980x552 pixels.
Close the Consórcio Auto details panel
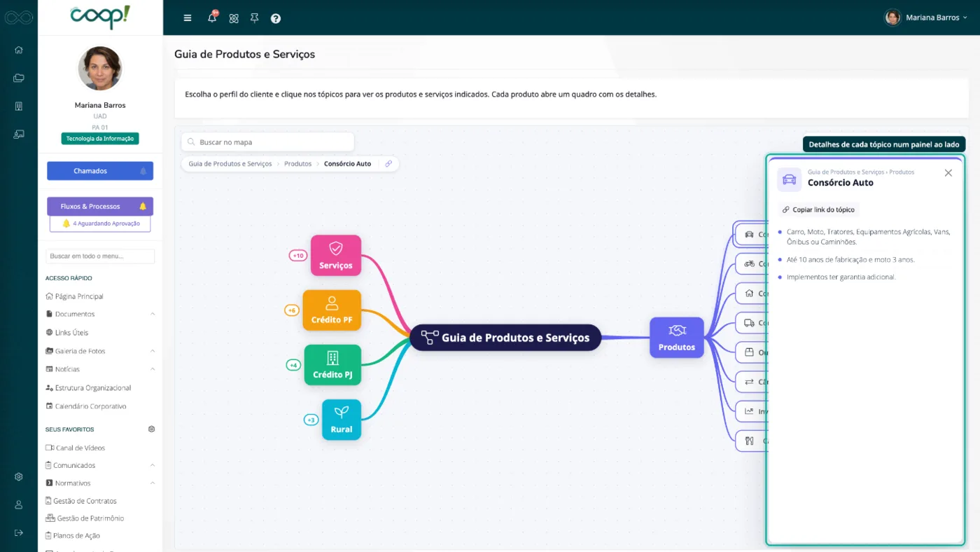click(948, 173)
